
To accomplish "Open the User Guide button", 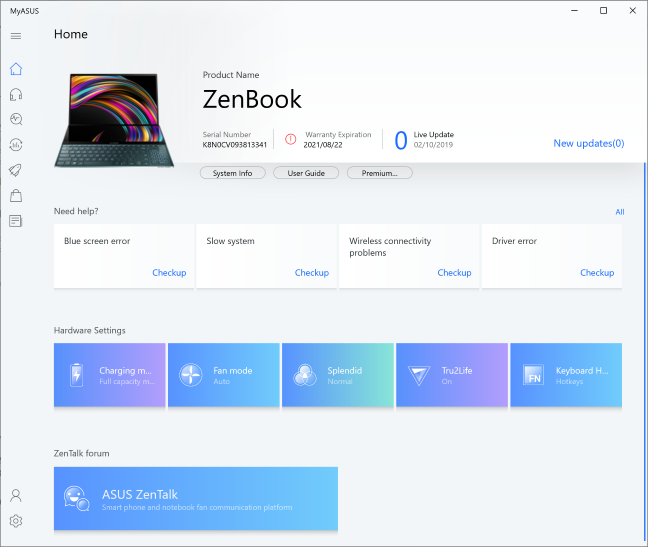I will [x=306, y=173].
